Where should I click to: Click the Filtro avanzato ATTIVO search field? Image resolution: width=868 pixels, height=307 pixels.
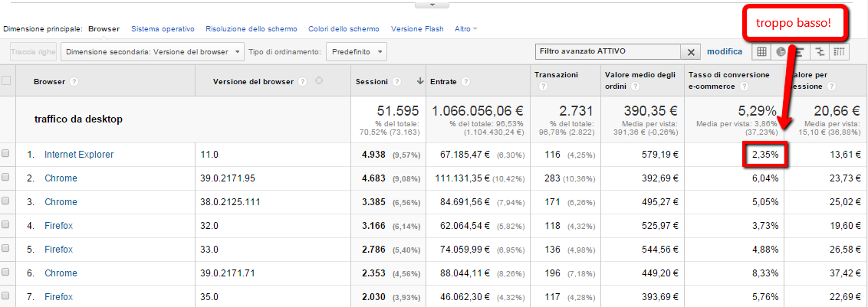pos(607,52)
